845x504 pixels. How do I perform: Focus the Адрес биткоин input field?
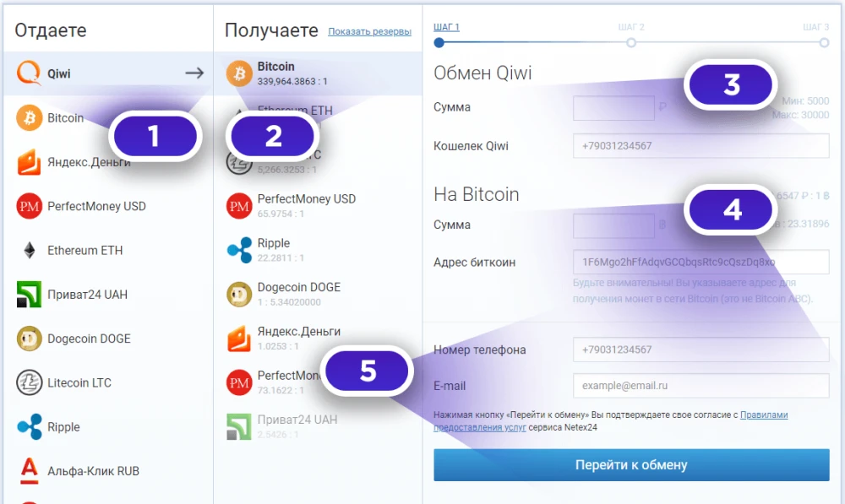pos(701,263)
